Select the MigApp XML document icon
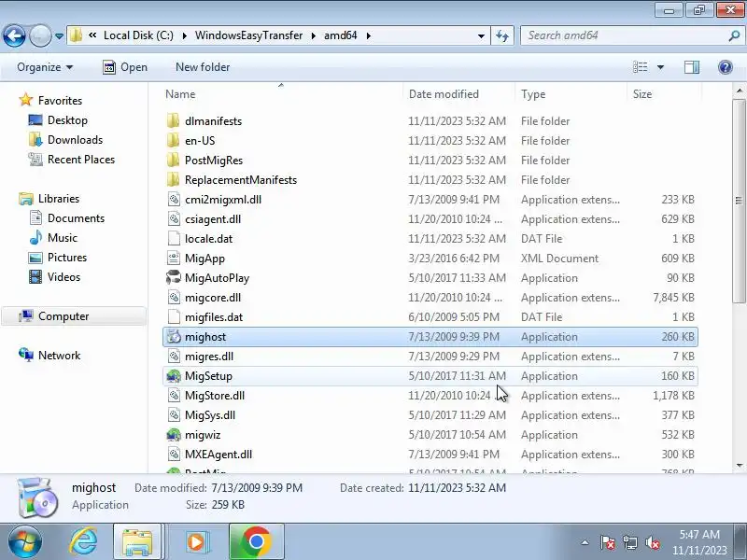The height and width of the screenshot is (560, 747). click(174, 259)
